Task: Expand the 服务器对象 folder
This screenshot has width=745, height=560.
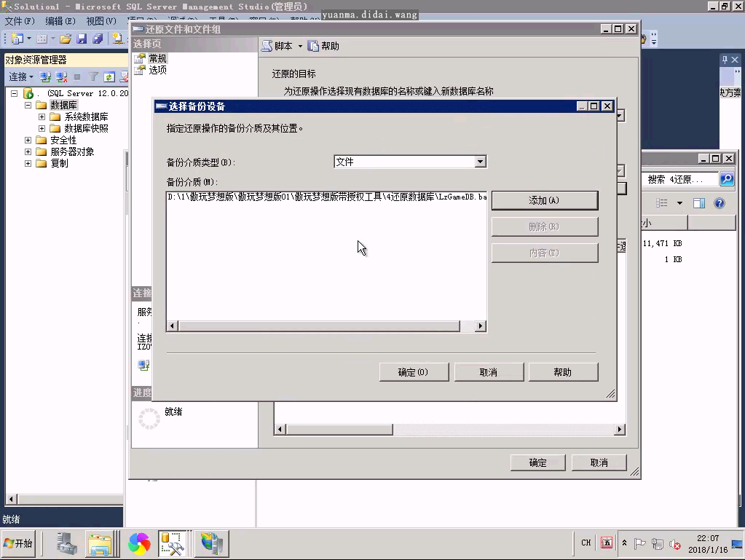Action: tap(28, 152)
